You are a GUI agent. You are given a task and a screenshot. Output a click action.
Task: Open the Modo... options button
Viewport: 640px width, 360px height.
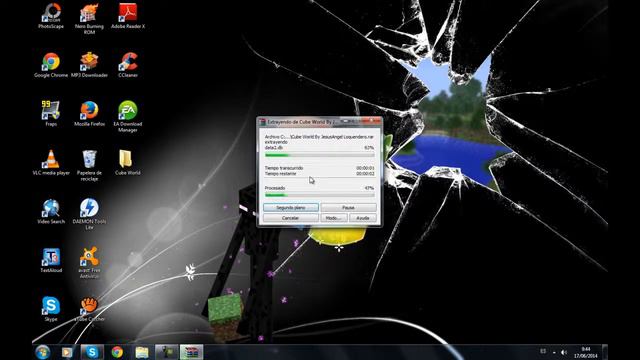click(334, 218)
